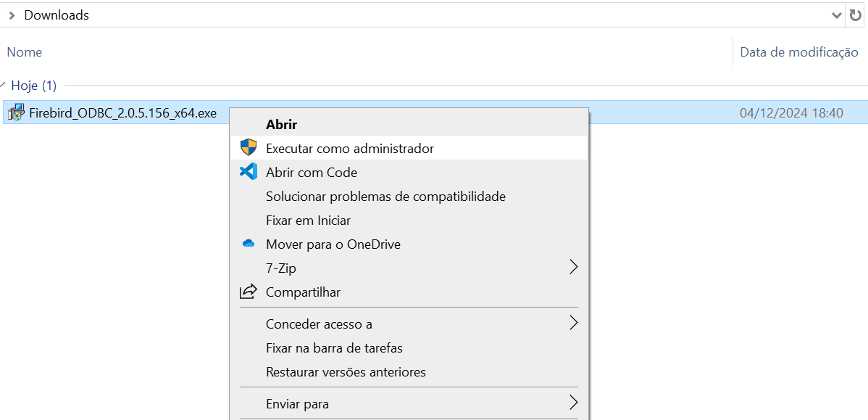Expand the Enviar para submenu arrow
868x420 pixels.
pos(574,403)
